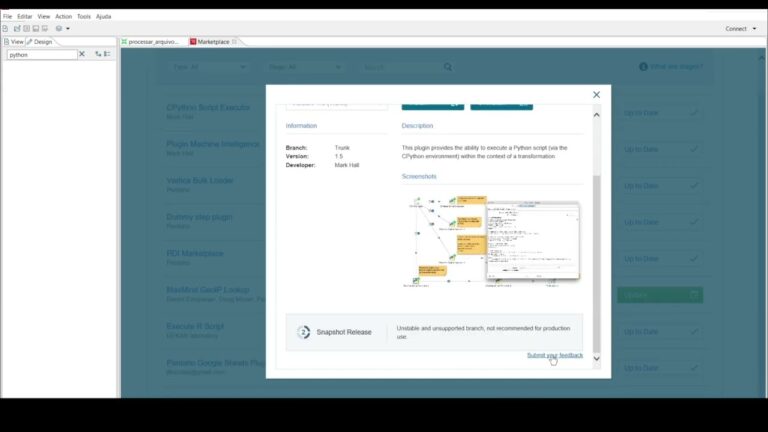Click the dialog scrollbar down arrow
This screenshot has height=432, width=768.
tap(596, 359)
